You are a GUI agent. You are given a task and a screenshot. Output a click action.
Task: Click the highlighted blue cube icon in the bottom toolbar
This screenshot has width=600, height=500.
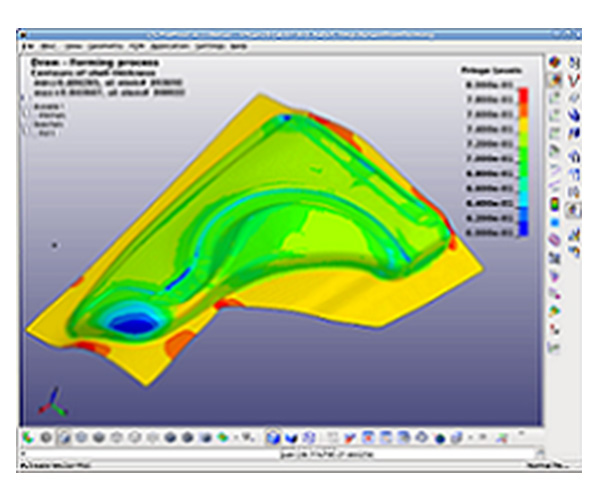point(273,437)
